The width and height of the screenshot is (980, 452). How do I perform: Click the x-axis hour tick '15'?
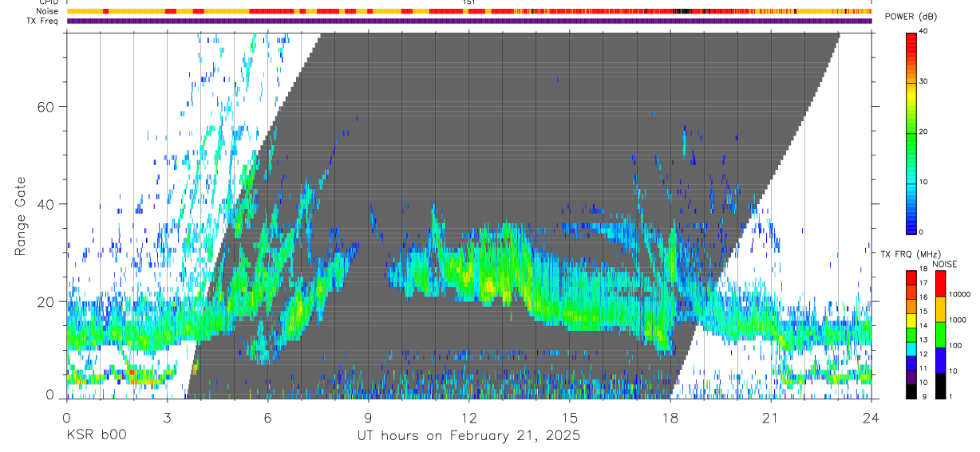tap(569, 418)
